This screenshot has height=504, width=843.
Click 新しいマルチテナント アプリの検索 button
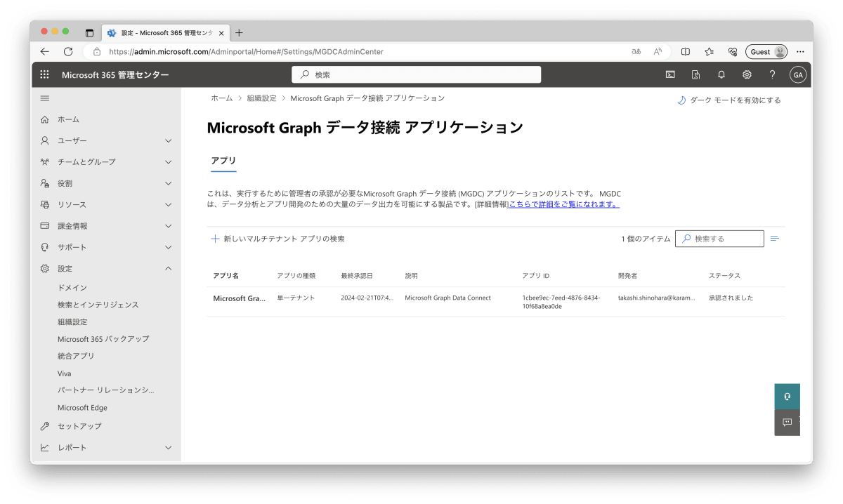(278, 239)
